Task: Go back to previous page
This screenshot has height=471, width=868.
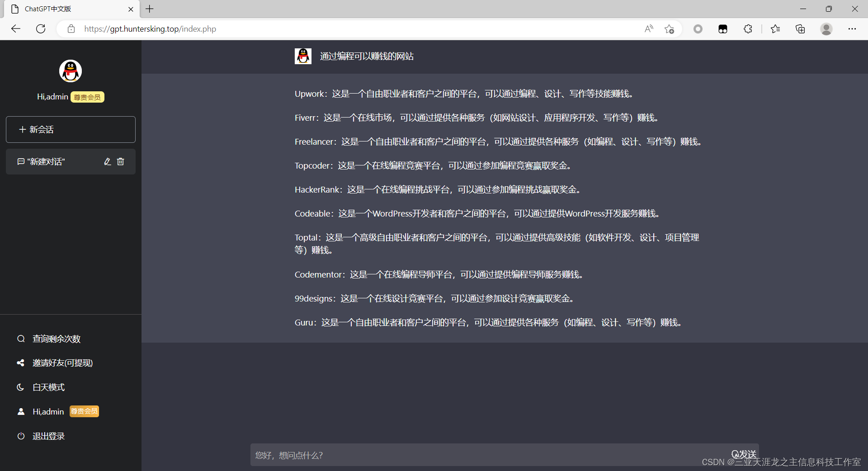Action: pos(16,29)
